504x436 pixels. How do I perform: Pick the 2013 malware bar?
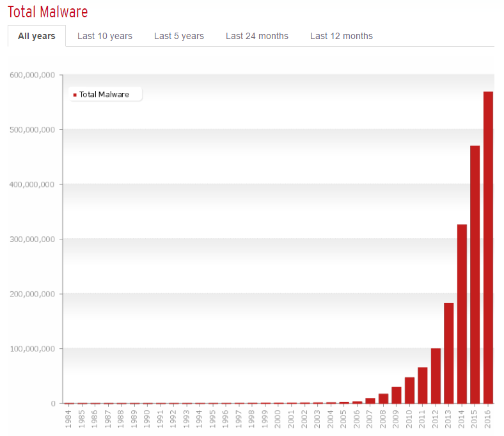point(448,353)
